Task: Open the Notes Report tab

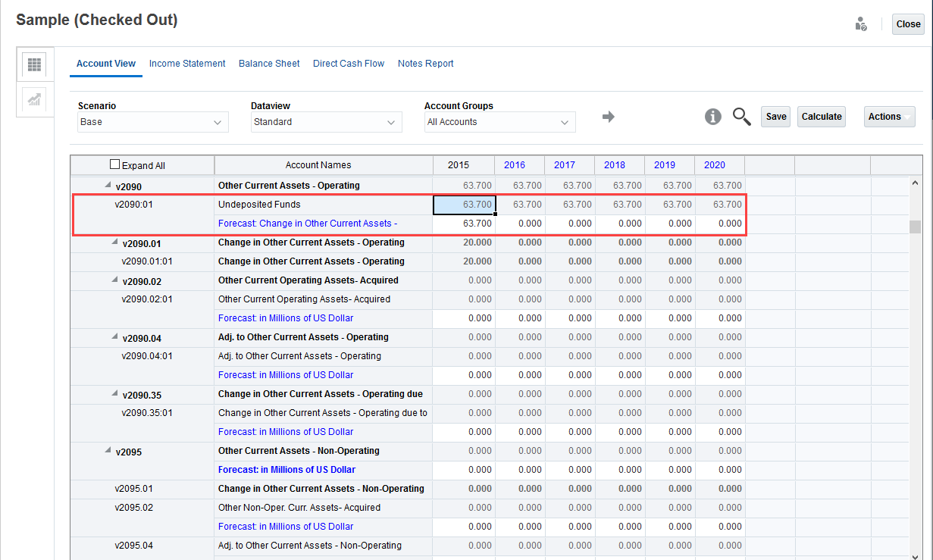Action: [x=426, y=64]
